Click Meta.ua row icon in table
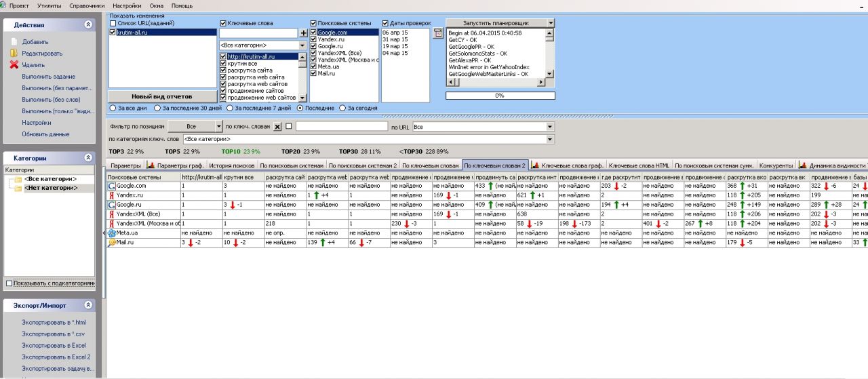 tap(112, 233)
